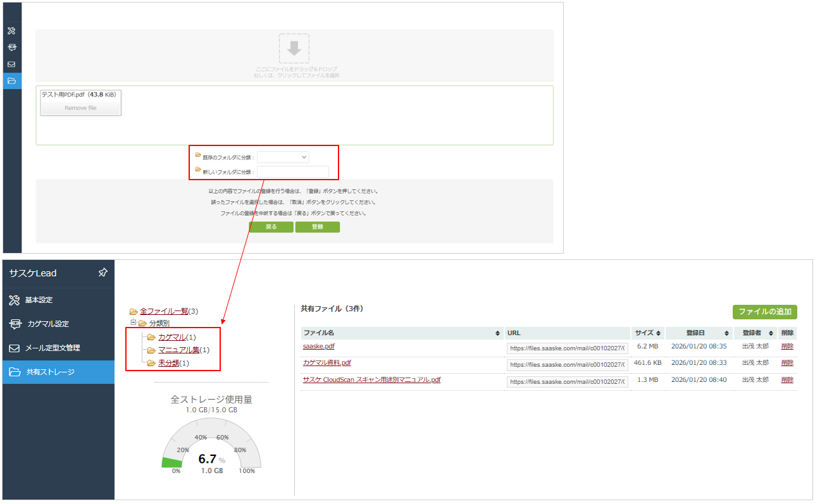Click the drag-and-drop upload arrow icon
Screen dimensions: 815x504
tap(294, 49)
